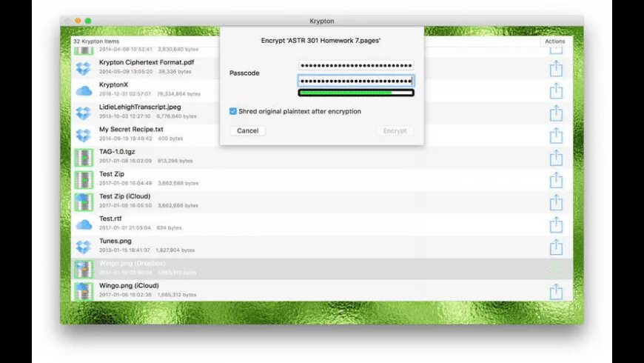Select the Krypton Ciphertext Format.pdf file name
Screen dimensions: 644x363
[147, 62]
